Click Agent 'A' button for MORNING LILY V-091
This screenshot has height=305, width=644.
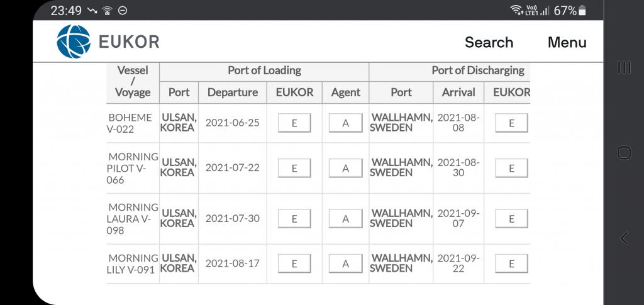point(345,263)
